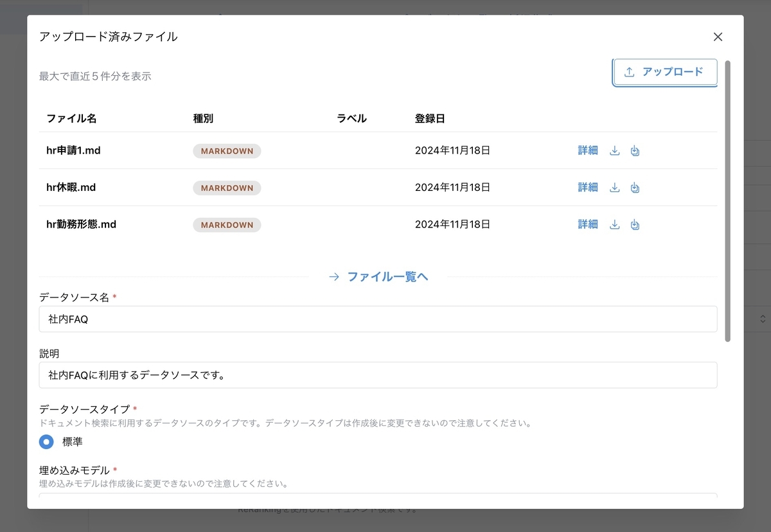The width and height of the screenshot is (771, 532).
Task: Click the データソース名 input field
Action: [378, 319]
